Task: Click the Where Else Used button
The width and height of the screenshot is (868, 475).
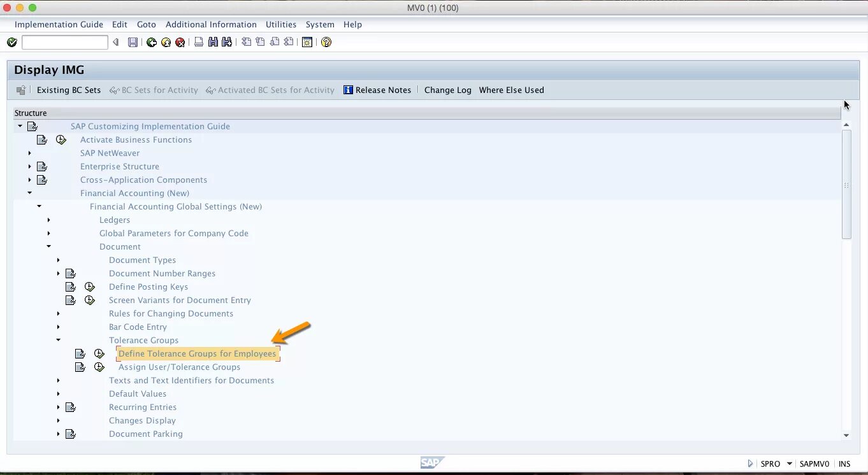Action: [x=512, y=90]
